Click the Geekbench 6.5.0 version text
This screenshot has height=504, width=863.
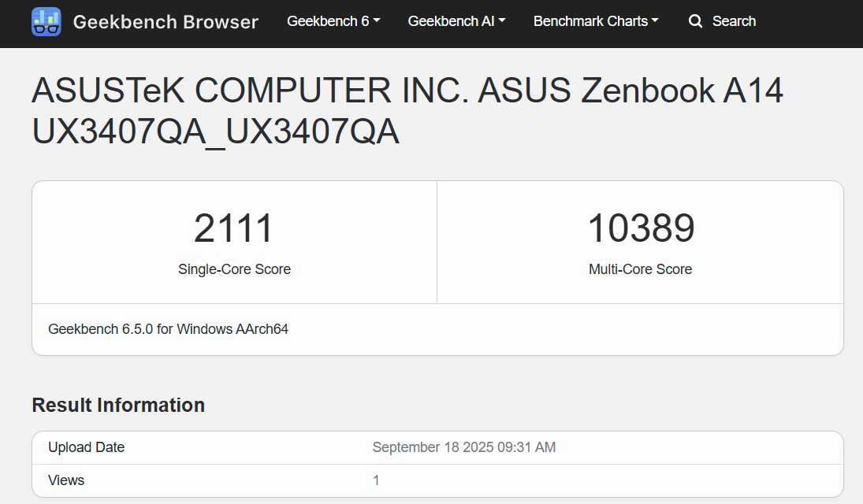pos(168,329)
